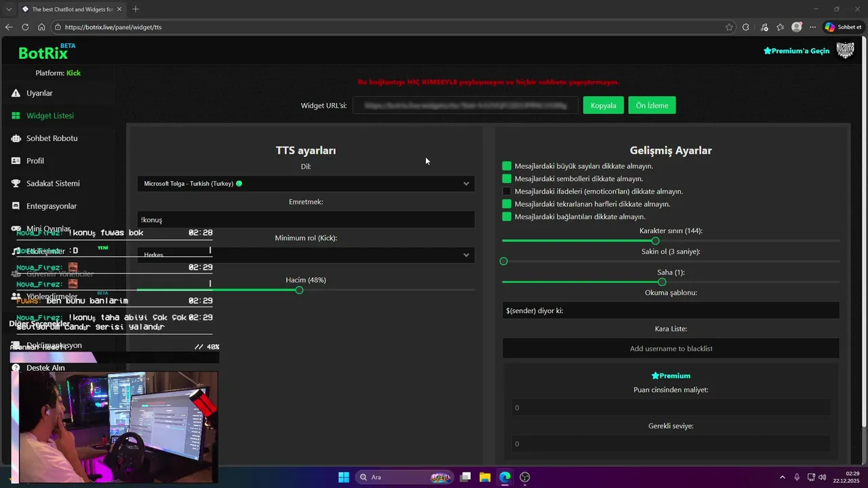This screenshot has height=488, width=868.
Task: Click the BotRix logo
Action: (x=43, y=53)
